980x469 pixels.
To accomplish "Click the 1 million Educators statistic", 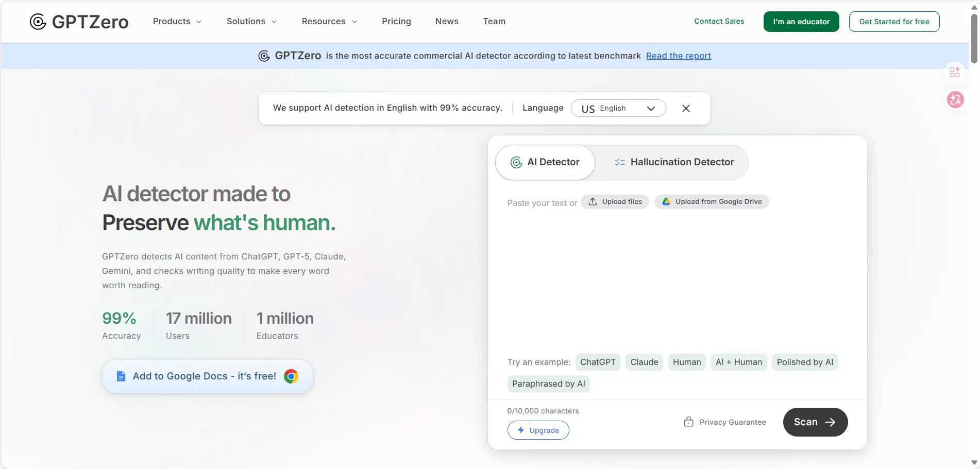I will point(285,325).
